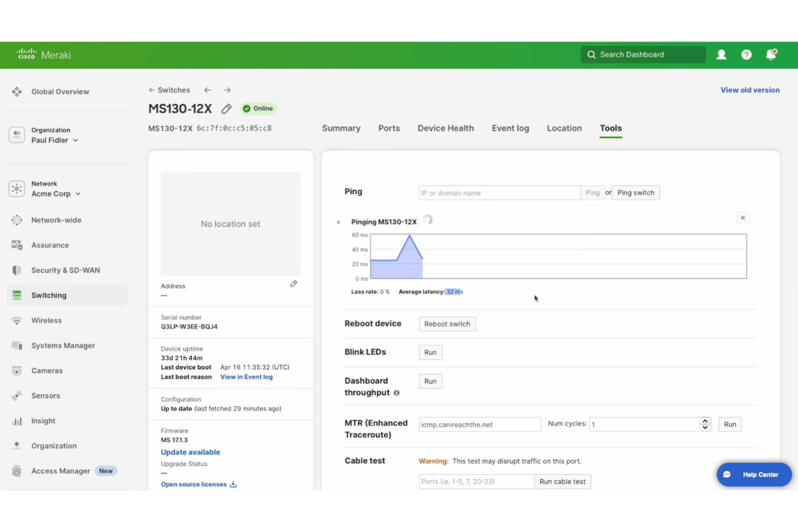Viewport: 798px width, 532px height.
Task: Click the Sensors sidebar icon
Action: [x=17, y=396]
